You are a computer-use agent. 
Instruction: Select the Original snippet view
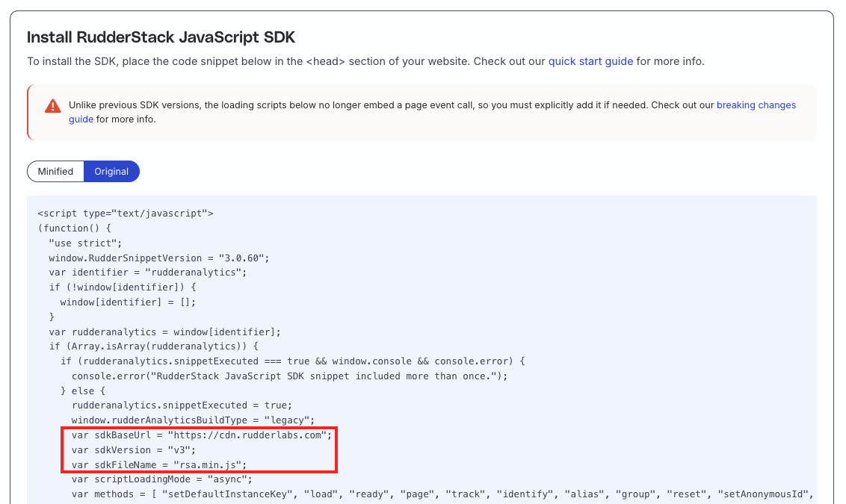(x=111, y=172)
